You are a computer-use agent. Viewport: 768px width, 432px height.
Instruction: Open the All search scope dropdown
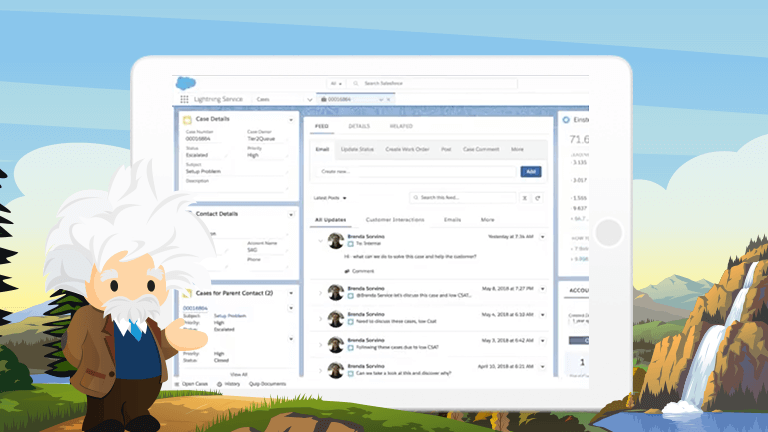tap(336, 84)
